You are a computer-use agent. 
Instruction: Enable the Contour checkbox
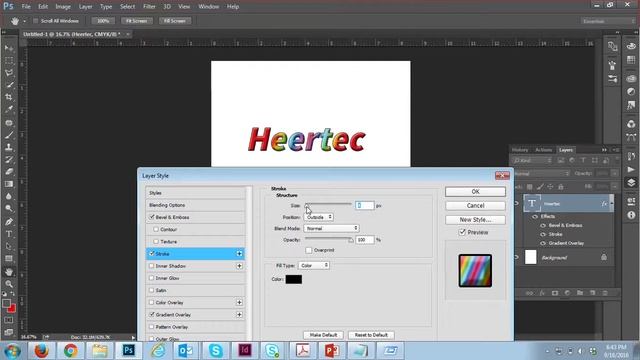pyautogui.click(x=156, y=229)
